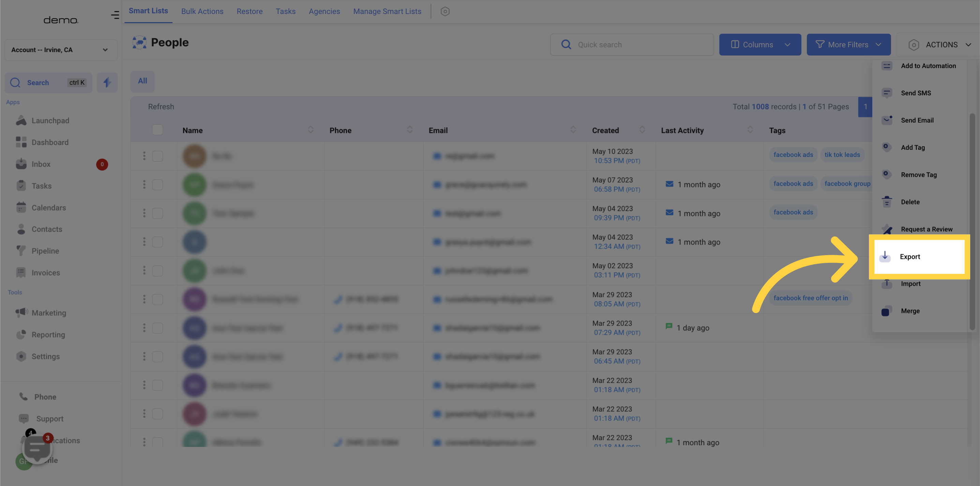This screenshot has height=486, width=980.
Task: Open the Tasks tab in top navigation
Action: 285,11
